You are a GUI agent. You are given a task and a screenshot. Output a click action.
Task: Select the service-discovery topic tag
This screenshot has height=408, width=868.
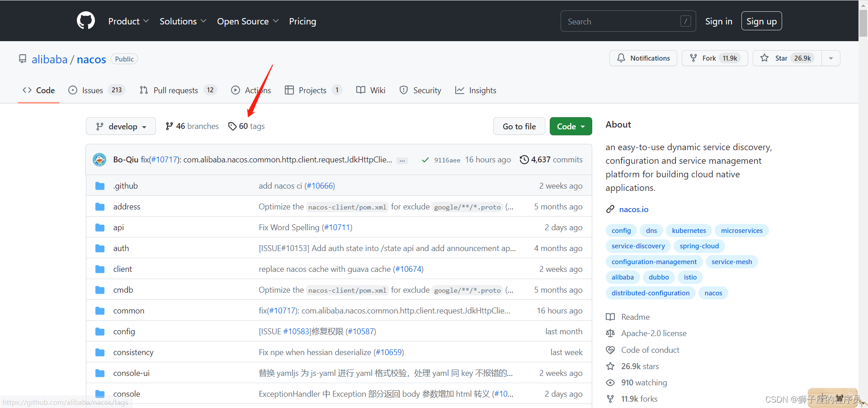point(638,246)
